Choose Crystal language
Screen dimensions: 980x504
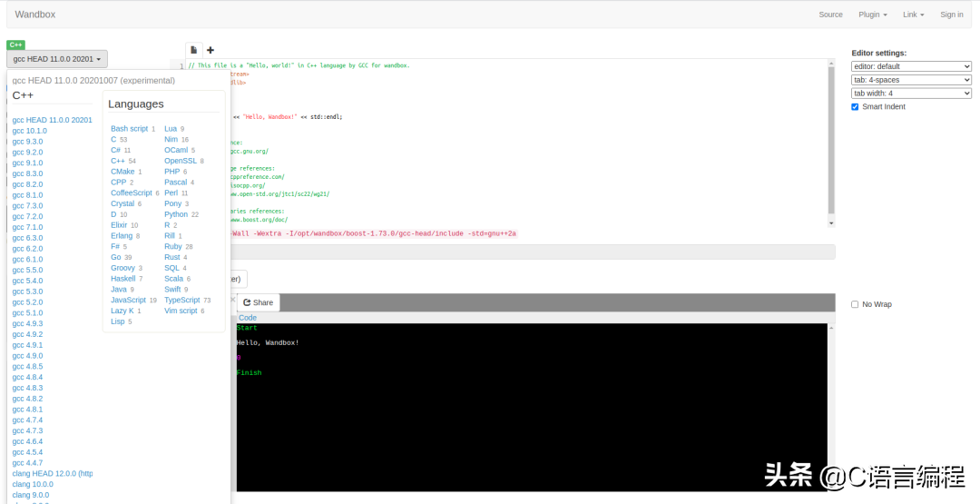[122, 203]
